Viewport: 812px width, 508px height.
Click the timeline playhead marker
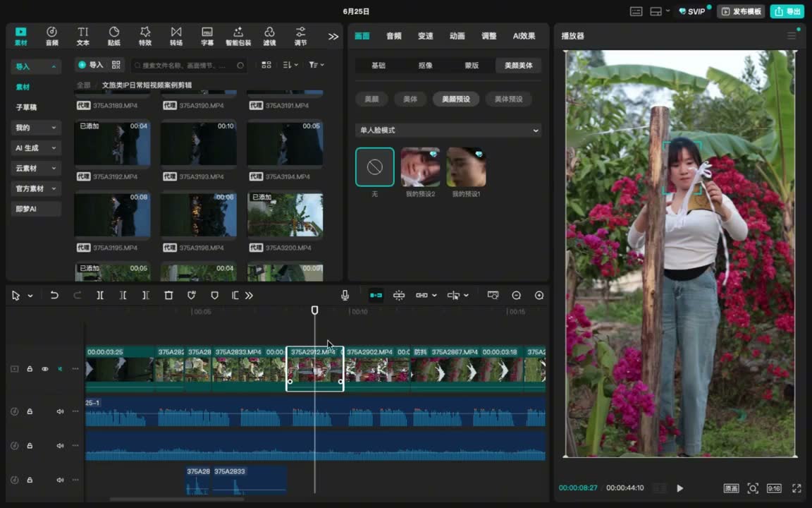pyautogui.click(x=314, y=310)
